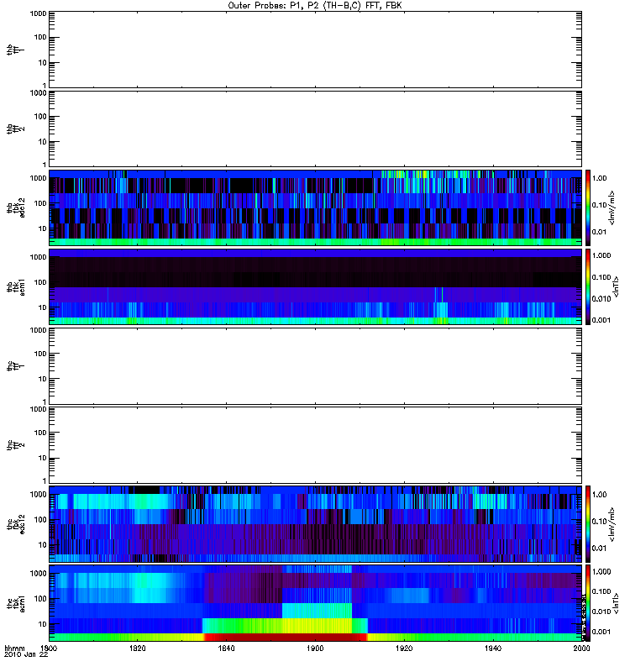Click the color bar beside thb fbk edc12 panel

coord(588,207)
